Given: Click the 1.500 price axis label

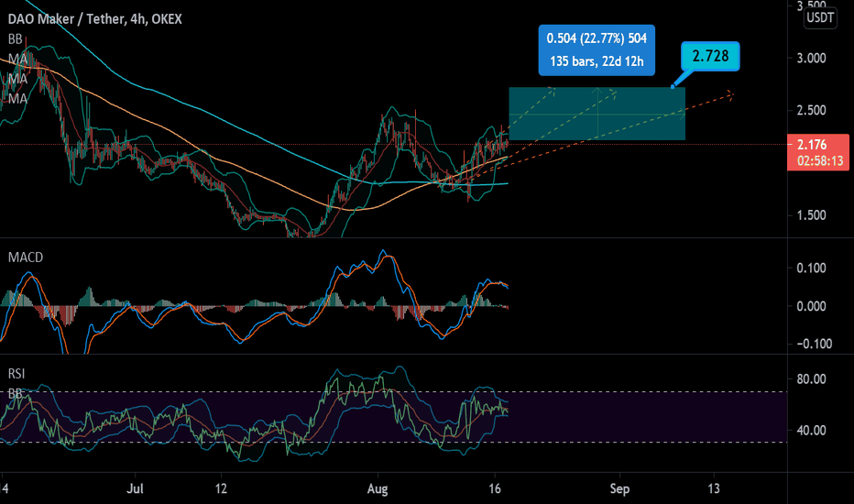Looking at the screenshot, I should (812, 215).
